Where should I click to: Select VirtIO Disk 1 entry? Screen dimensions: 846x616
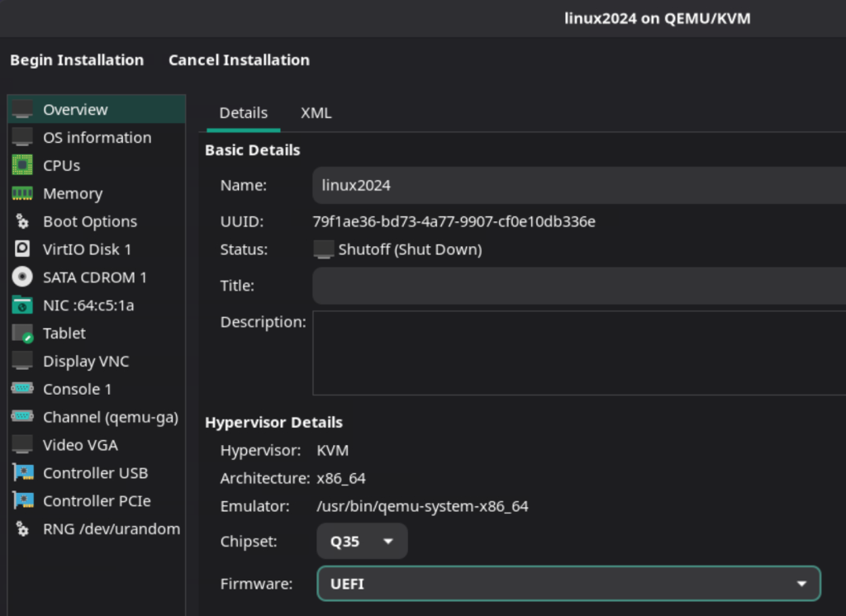[97, 249]
